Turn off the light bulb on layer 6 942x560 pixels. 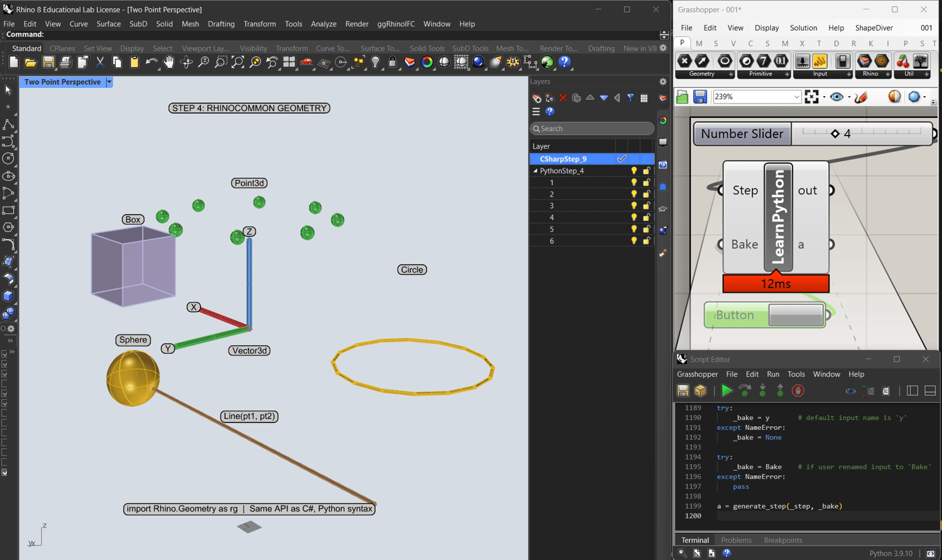point(634,241)
